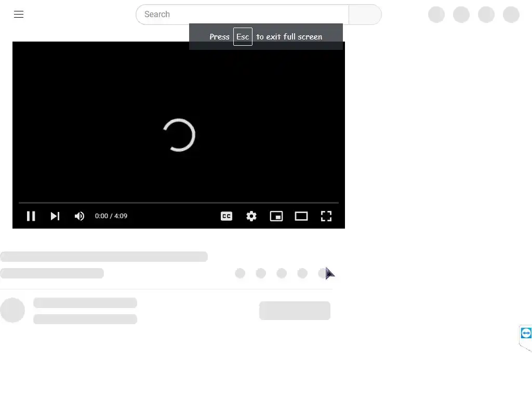Image resolution: width=532 pixels, height=399 pixels.
Task: Open the TeamViewer side panel tab
Action: tap(526, 335)
